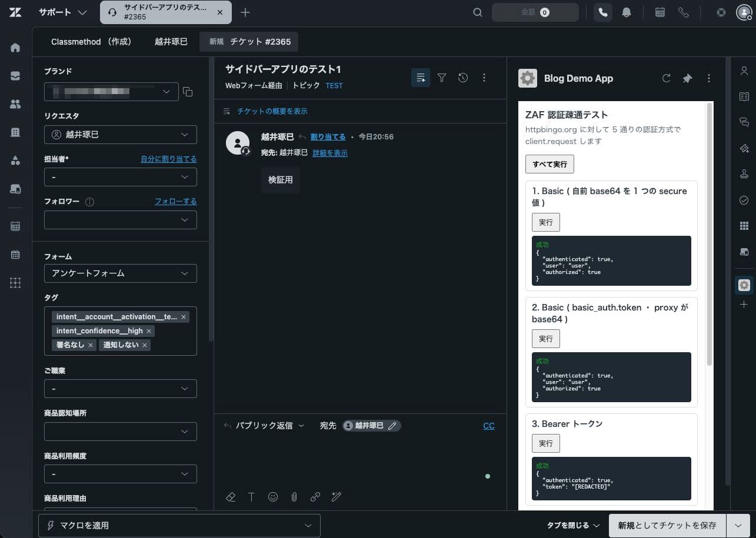Click 実行 under 1. Basic test
The image size is (756, 538).
tap(546, 222)
